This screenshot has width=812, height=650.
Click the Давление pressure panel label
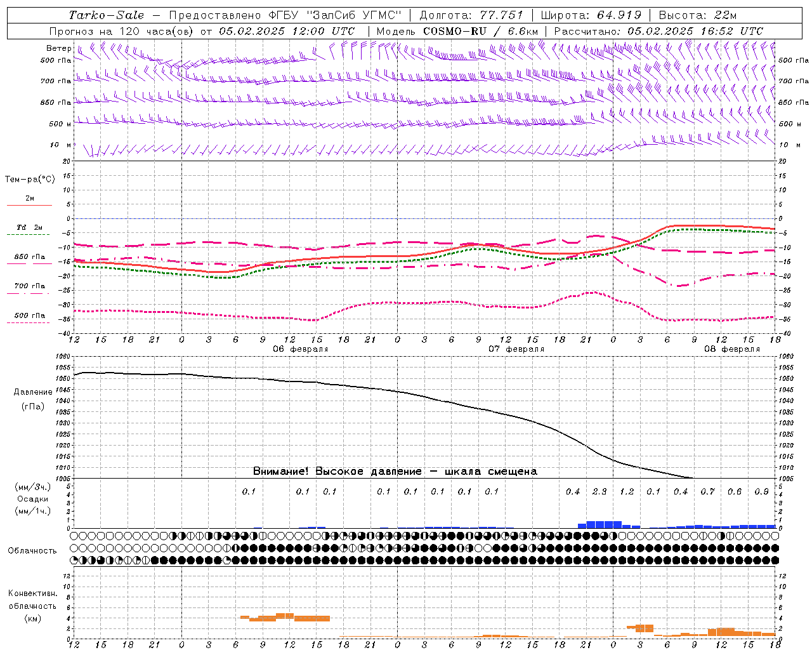coord(32,392)
